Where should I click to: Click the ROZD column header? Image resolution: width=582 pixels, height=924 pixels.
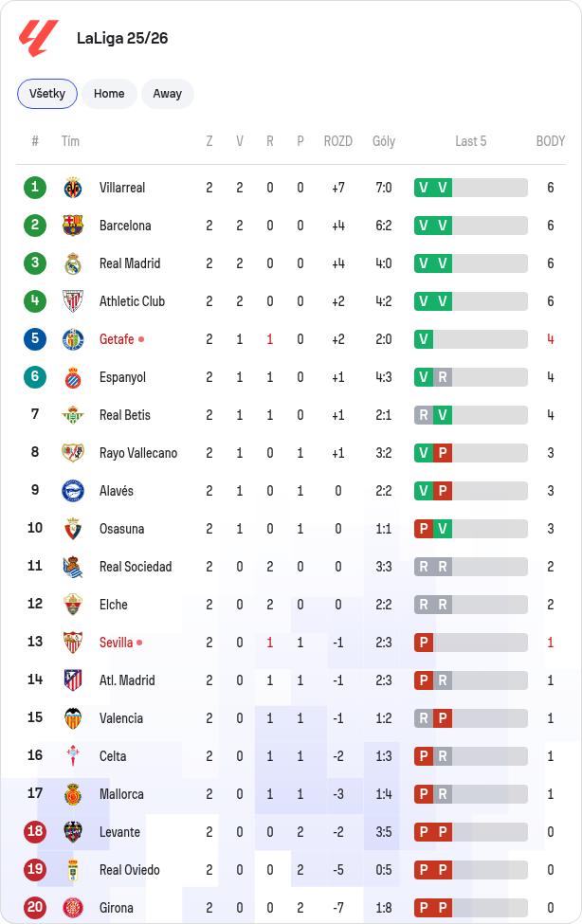coord(337,141)
